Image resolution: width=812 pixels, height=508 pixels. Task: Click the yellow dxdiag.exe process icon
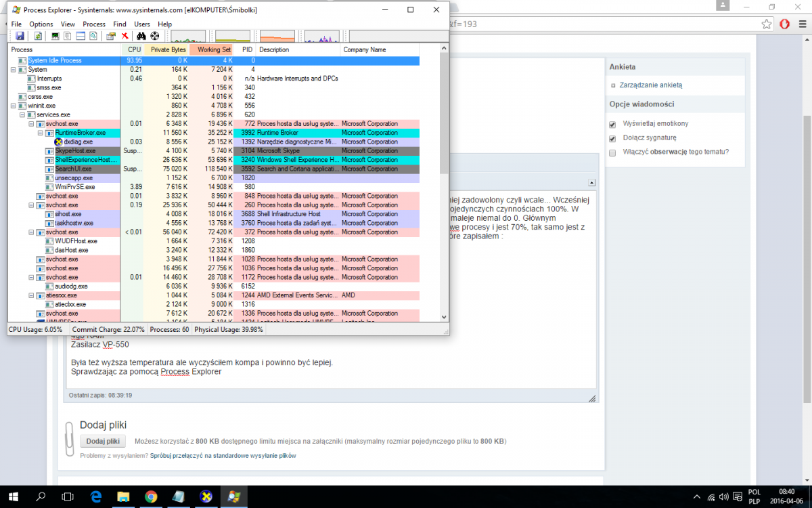59,142
